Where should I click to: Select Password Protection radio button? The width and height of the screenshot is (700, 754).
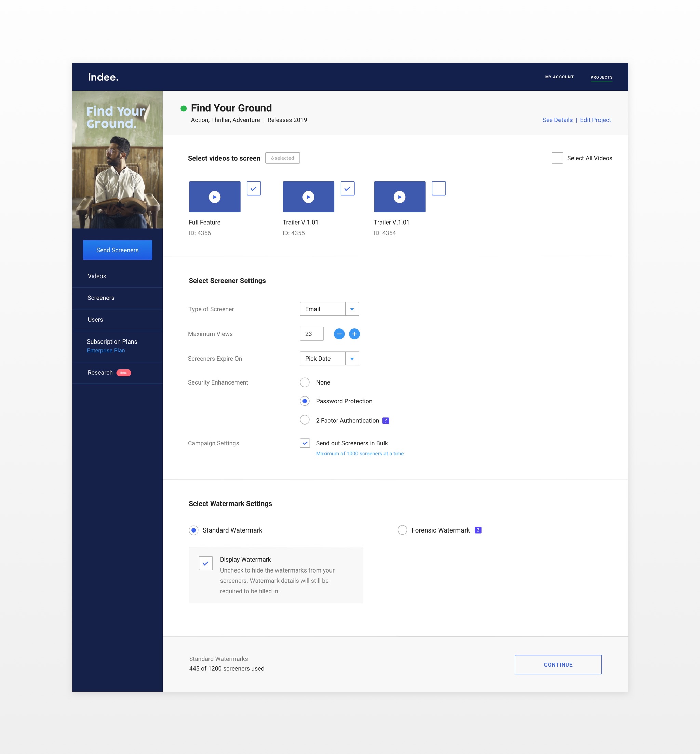click(305, 401)
